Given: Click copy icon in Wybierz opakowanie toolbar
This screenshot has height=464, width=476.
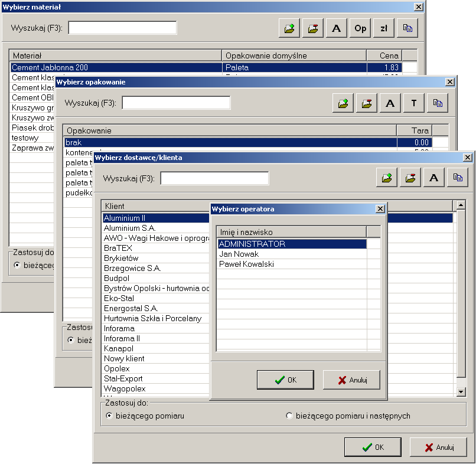Looking at the screenshot, I should [x=438, y=103].
